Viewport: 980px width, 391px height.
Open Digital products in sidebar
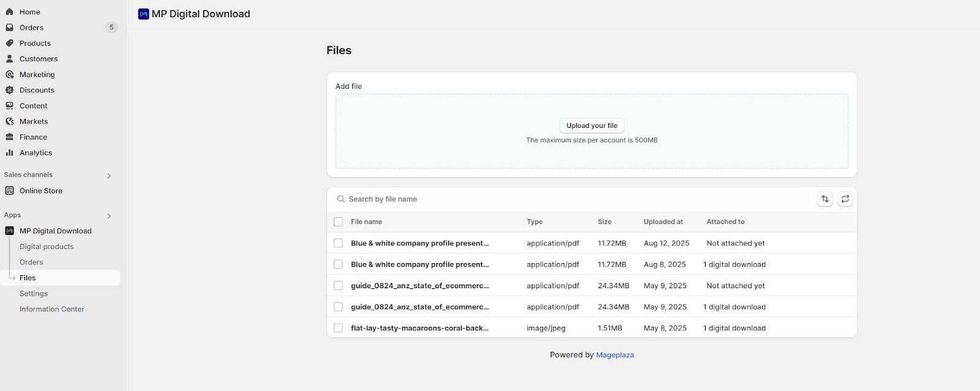point(47,247)
